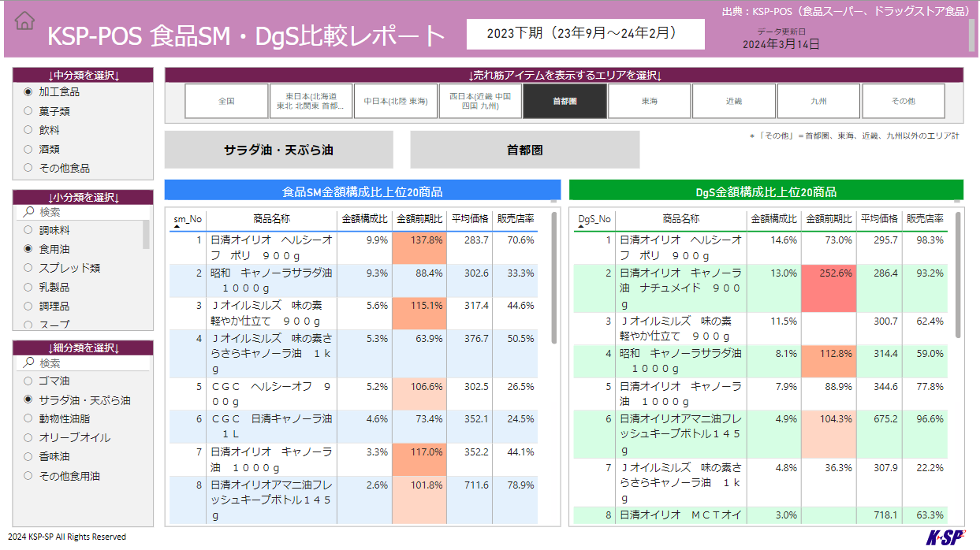The height and width of the screenshot is (550, 980).
Task: Pick オリーブオイル in 細分類 list
Action: 28,437
